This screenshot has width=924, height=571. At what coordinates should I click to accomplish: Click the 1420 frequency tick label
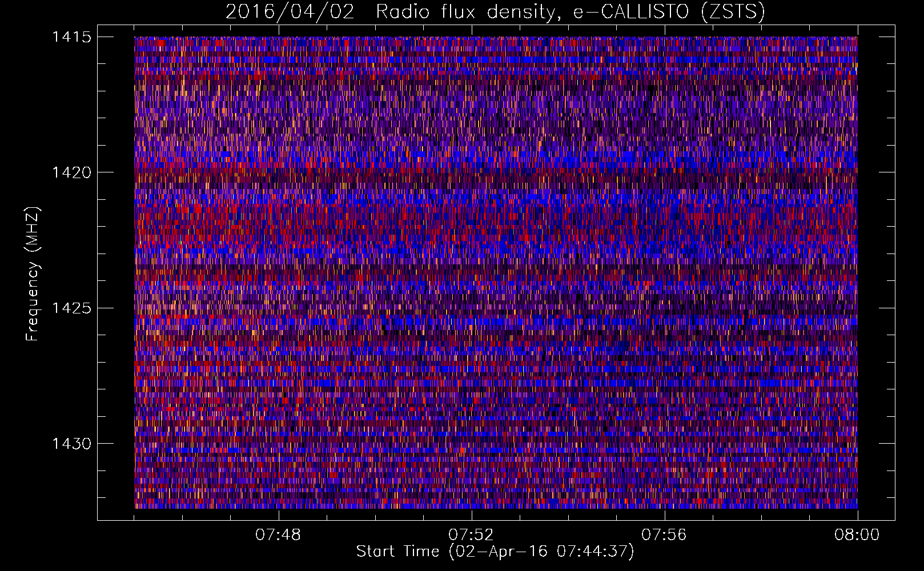click(x=71, y=172)
